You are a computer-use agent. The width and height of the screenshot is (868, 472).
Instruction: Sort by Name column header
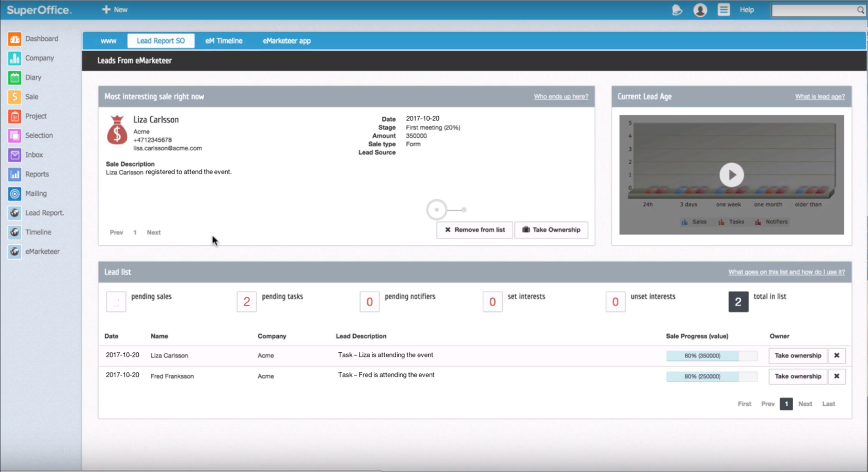(x=160, y=336)
